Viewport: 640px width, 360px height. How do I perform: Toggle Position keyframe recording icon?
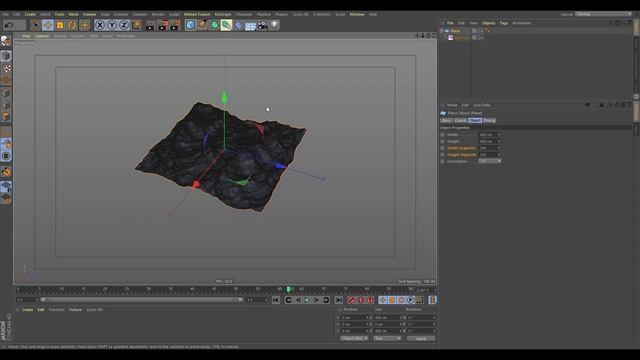382,300
